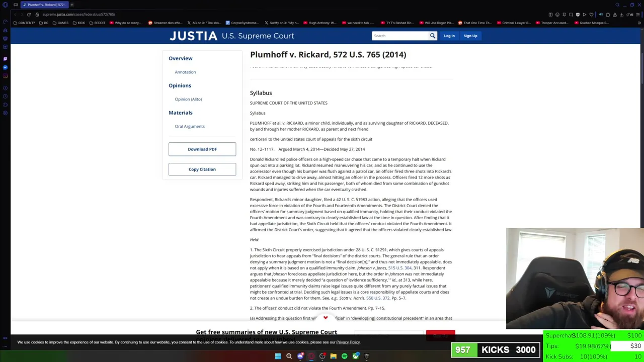This screenshot has height=362, width=644.
Task: Open the 'Trooper Accused...' bookmark
Action: 552,23
